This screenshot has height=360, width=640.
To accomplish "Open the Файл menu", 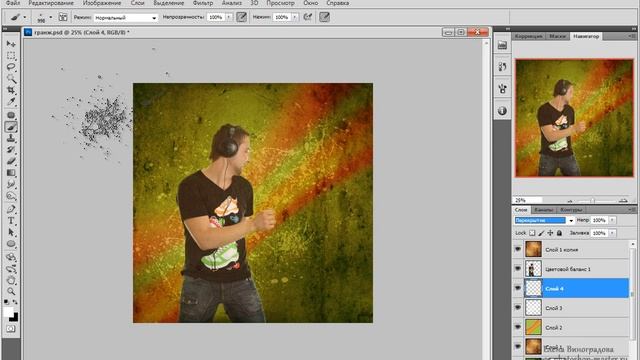I will [13, 3].
